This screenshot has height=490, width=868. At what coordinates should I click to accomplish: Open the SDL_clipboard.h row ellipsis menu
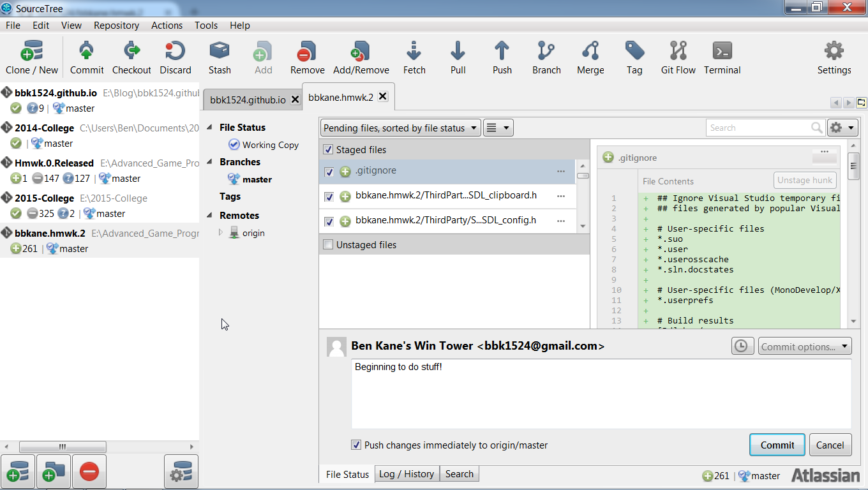click(x=560, y=196)
